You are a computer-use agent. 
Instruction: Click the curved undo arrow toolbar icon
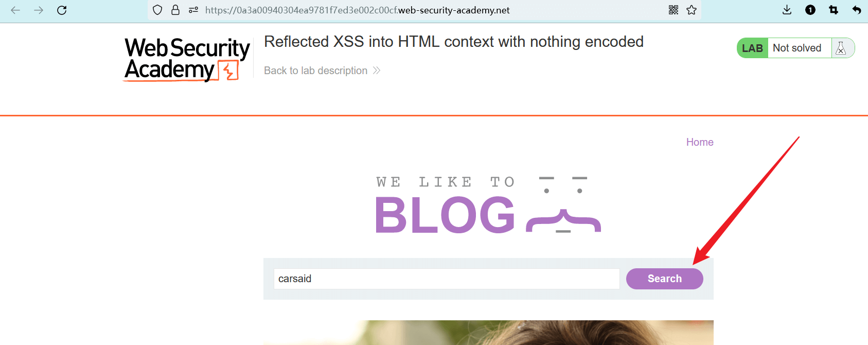tap(857, 10)
